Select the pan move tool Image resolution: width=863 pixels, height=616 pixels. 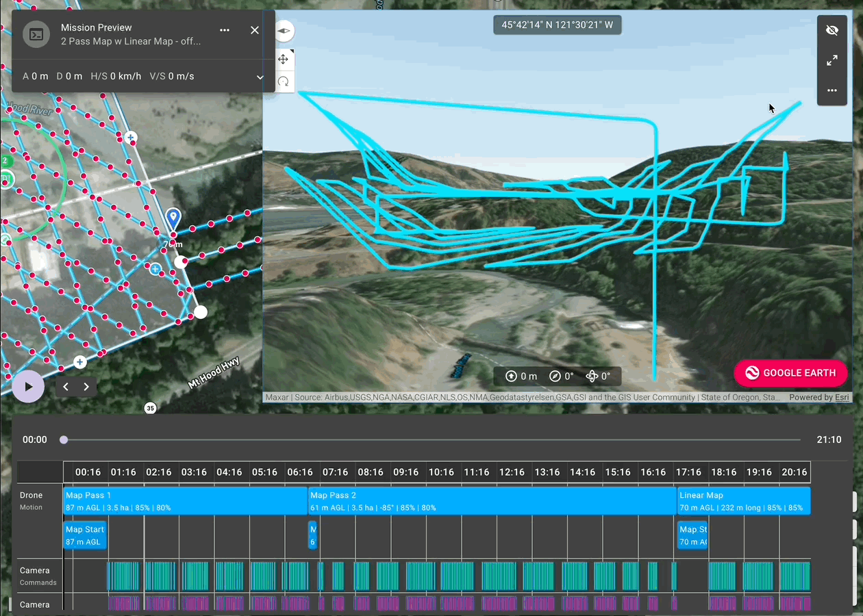[x=283, y=60]
